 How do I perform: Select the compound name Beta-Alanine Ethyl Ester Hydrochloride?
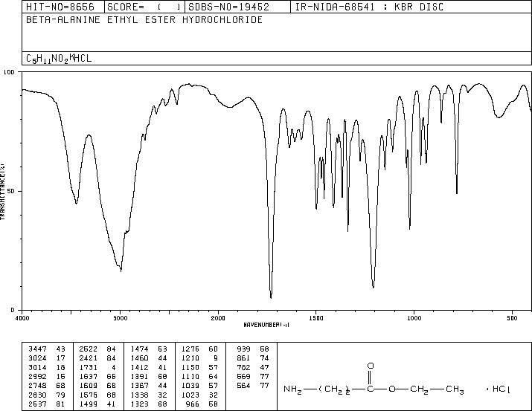[144, 20]
